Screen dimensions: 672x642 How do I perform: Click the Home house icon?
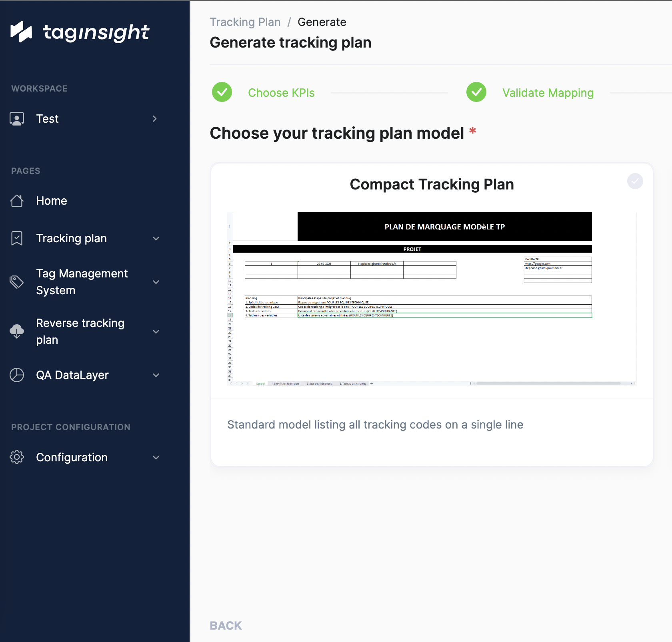pyautogui.click(x=17, y=201)
